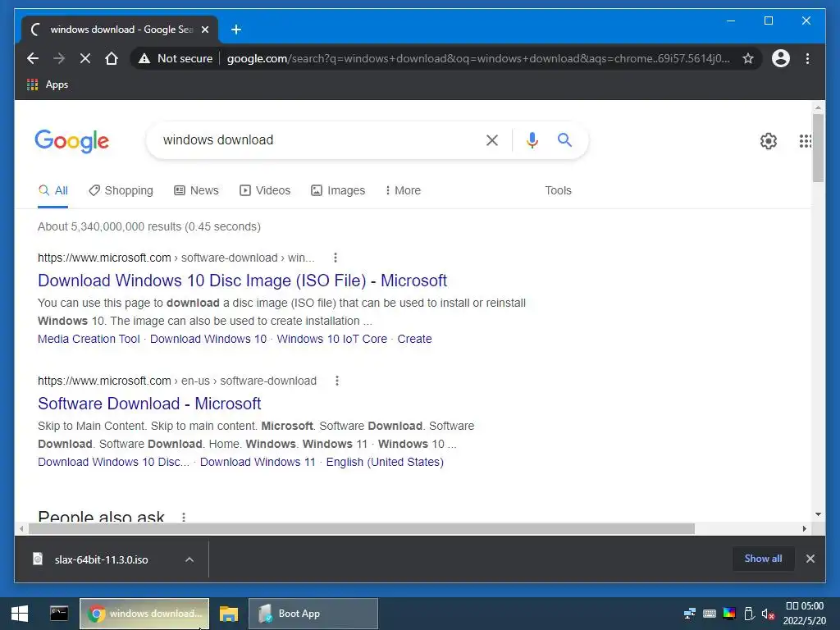Open Download Windows 10 Disc Image link
The width and height of the screenshot is (840, 630).
(242, 281)
